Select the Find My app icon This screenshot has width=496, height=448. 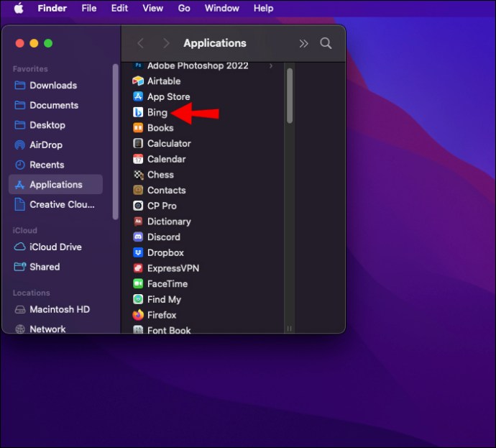coord(138,299)
